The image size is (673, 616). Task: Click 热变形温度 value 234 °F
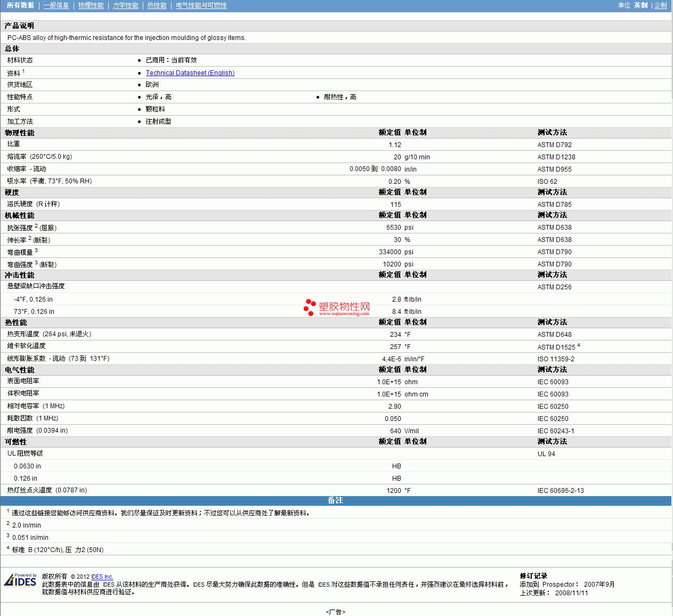pyautogui.click(x=400, y=335)
